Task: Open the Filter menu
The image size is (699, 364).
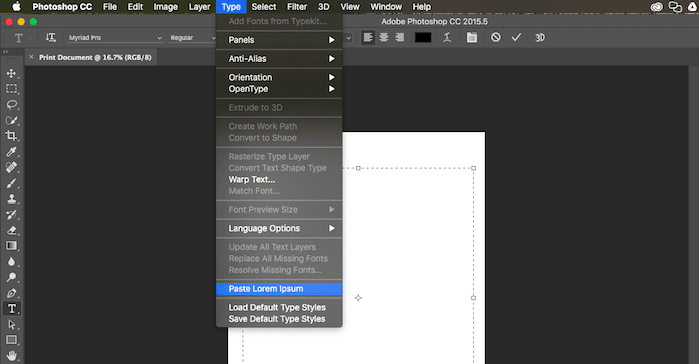Action: 297,7
